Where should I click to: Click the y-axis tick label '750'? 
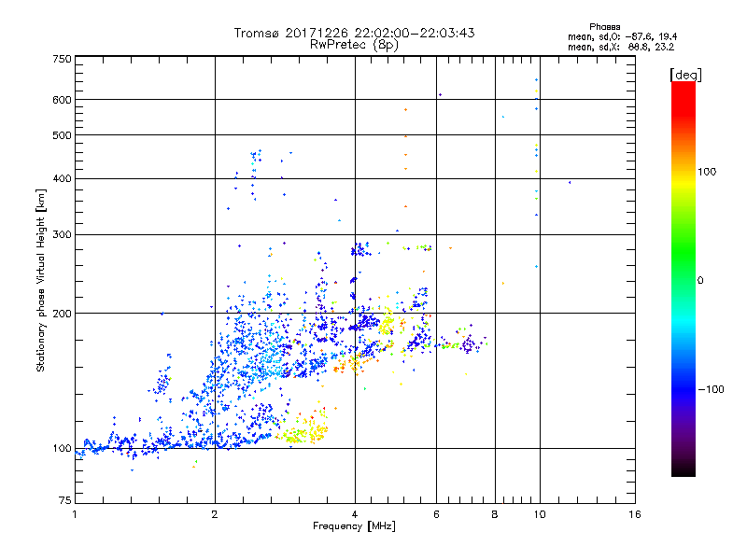coord(62,59)
